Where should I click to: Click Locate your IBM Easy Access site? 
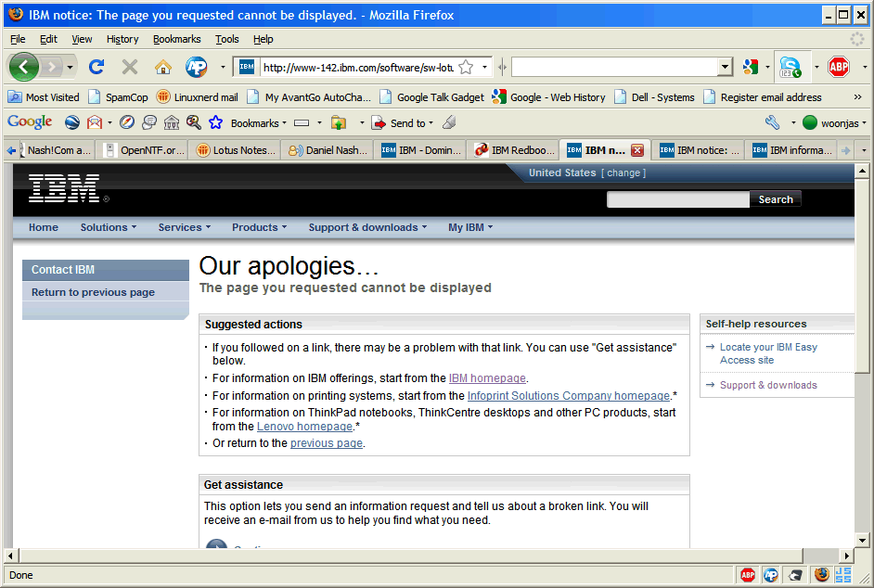768,353
